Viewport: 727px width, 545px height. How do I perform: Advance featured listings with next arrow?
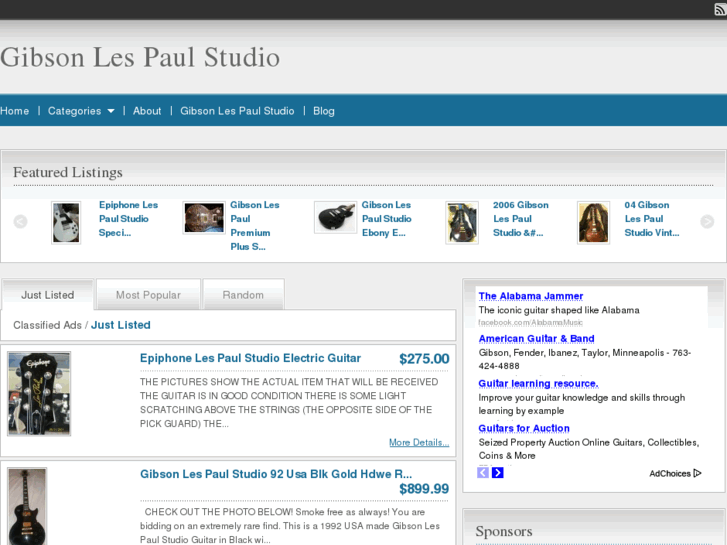707,222
